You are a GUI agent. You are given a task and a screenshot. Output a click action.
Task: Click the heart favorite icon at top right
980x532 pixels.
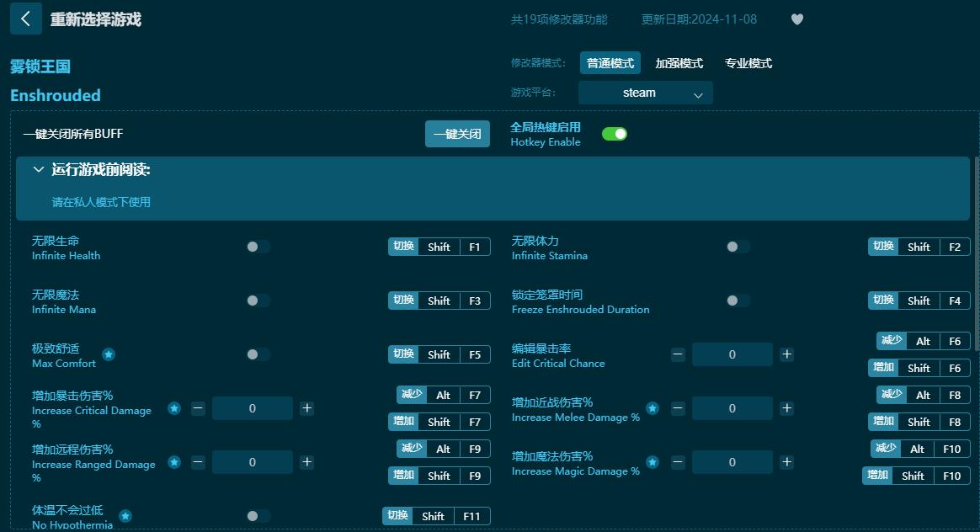point(796,19)
